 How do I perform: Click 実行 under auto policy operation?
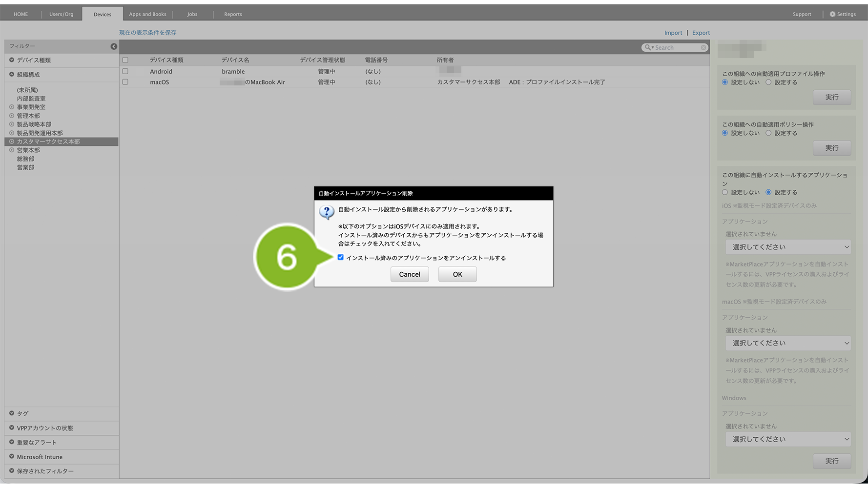click(x=832, y=148)
